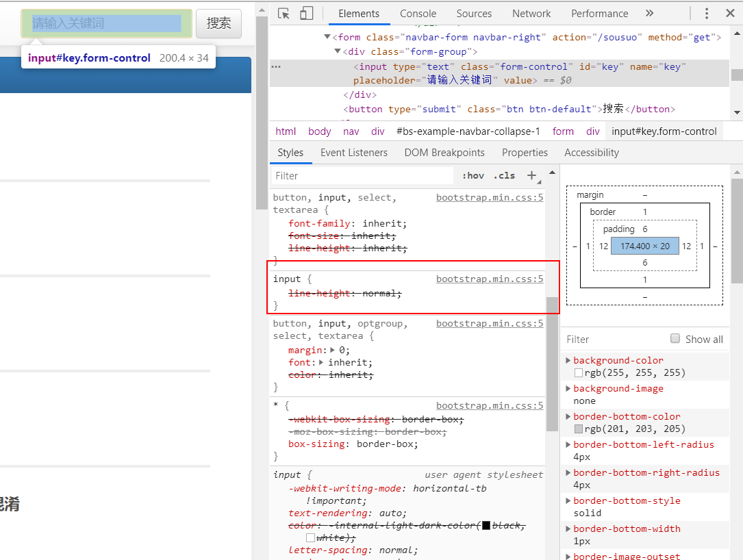Select the closing </div> DOM line

tap(360, 94)
